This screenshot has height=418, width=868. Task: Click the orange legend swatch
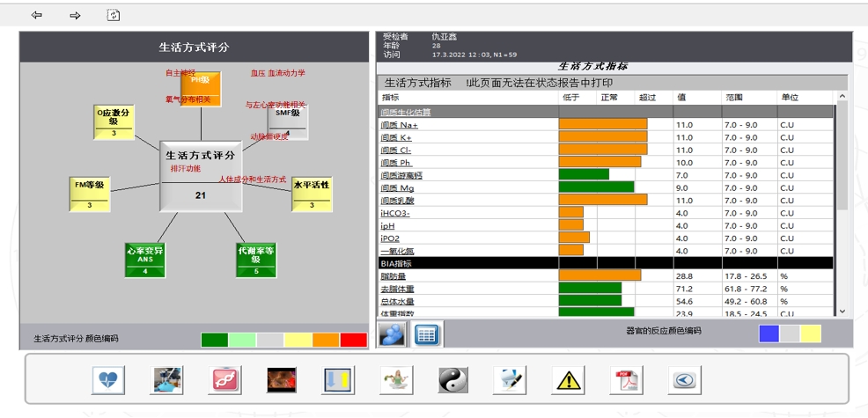point(326,340)
